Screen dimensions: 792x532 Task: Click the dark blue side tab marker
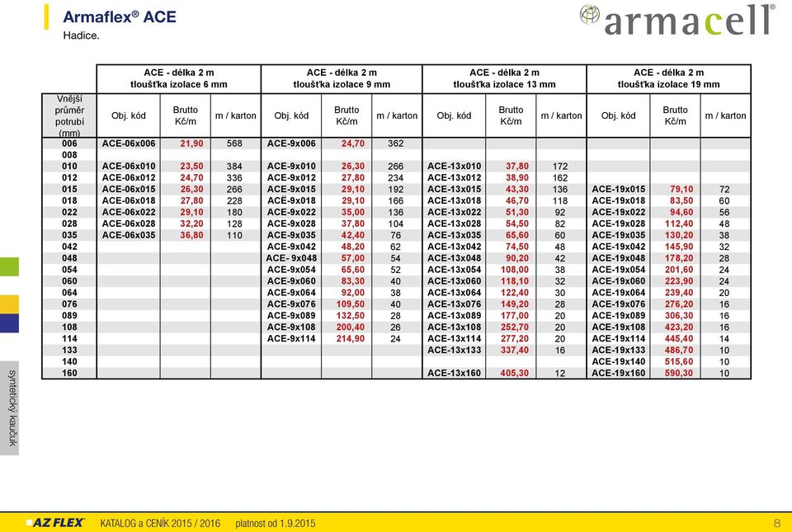(x=9, y=323)
